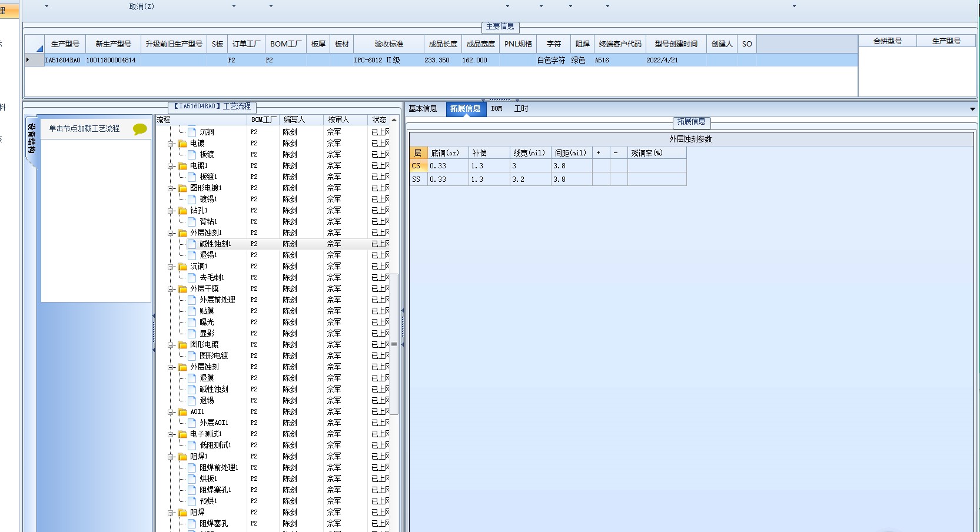Select the SS layer row header
This screenshot has width=980, height=532.
click(418, 179)
